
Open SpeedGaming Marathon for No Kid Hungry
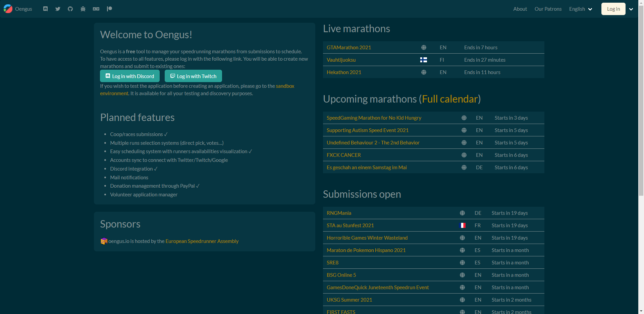pos(374,118)
